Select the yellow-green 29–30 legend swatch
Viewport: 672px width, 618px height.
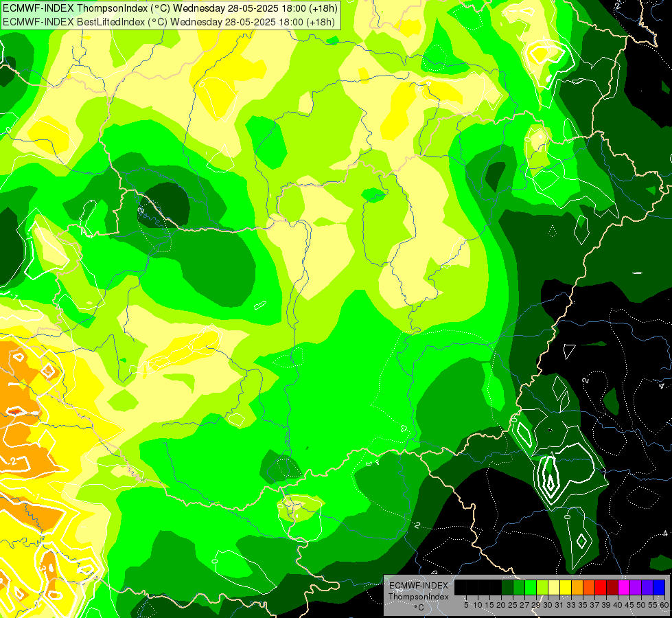[x=542, y=588]
